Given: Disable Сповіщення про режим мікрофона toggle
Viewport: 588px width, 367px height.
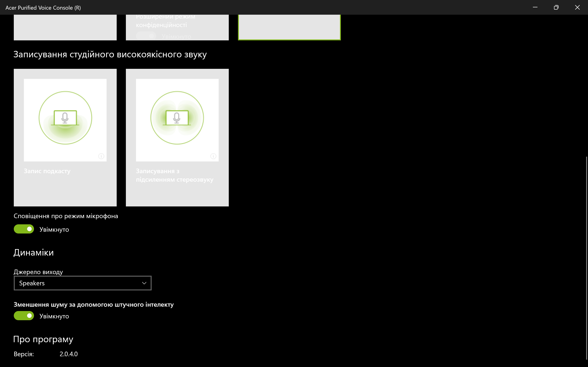Looking at the screenshot, I should click(24, 229).
